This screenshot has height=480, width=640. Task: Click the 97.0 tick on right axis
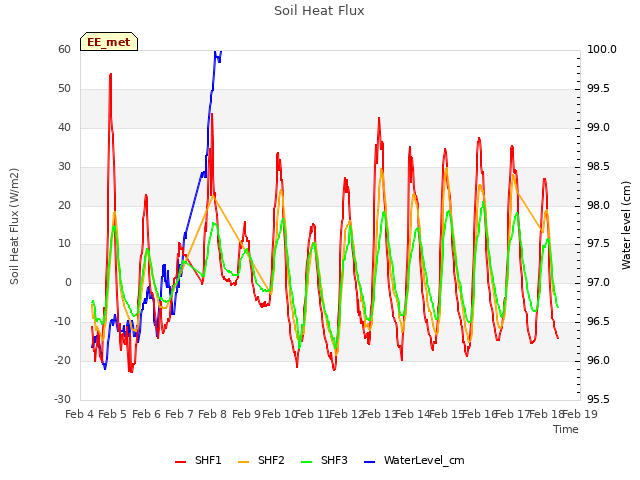pos(598,283)
